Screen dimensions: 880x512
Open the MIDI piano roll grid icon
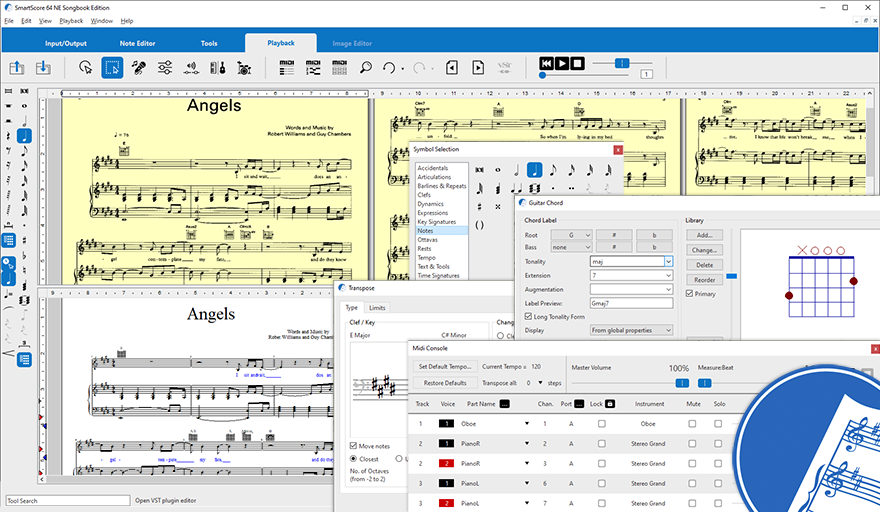pyautogui.click(x=340, y=68)
